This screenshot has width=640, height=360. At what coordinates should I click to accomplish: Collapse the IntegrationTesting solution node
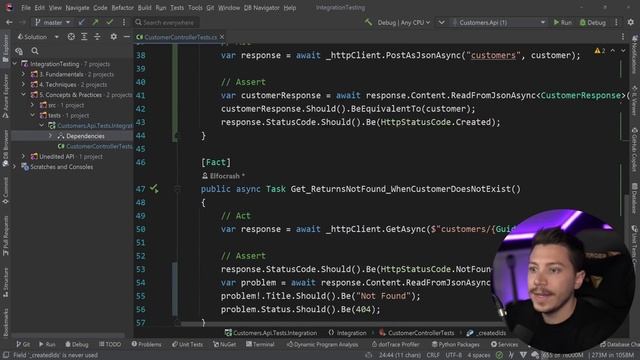[x=15, y=64]
